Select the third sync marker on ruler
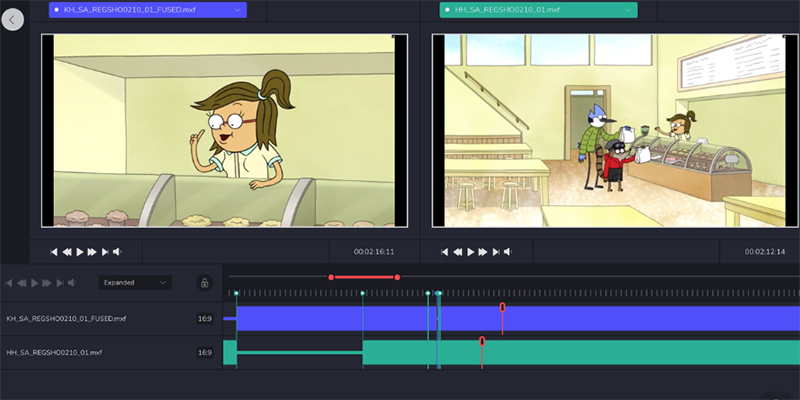The image size is (800, 400). [x=428, y=293]
